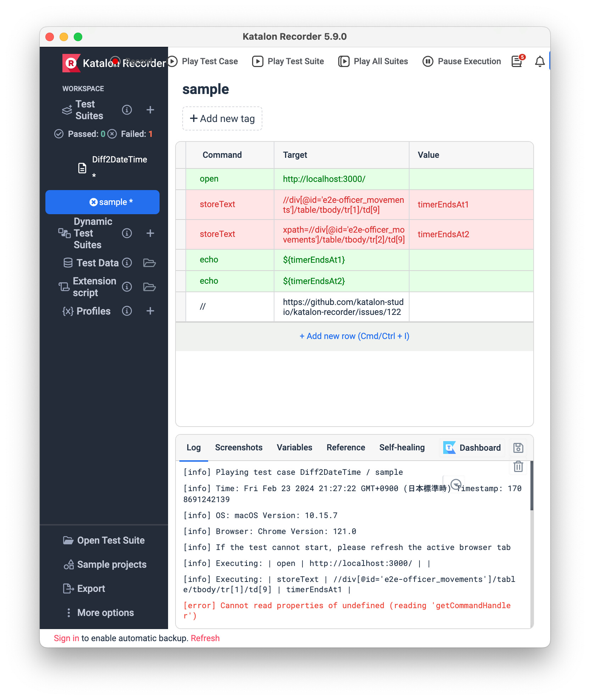590x700 pixels.
Task: Select the storeText timerEndsAt1 row
Action: click(355, 205)
